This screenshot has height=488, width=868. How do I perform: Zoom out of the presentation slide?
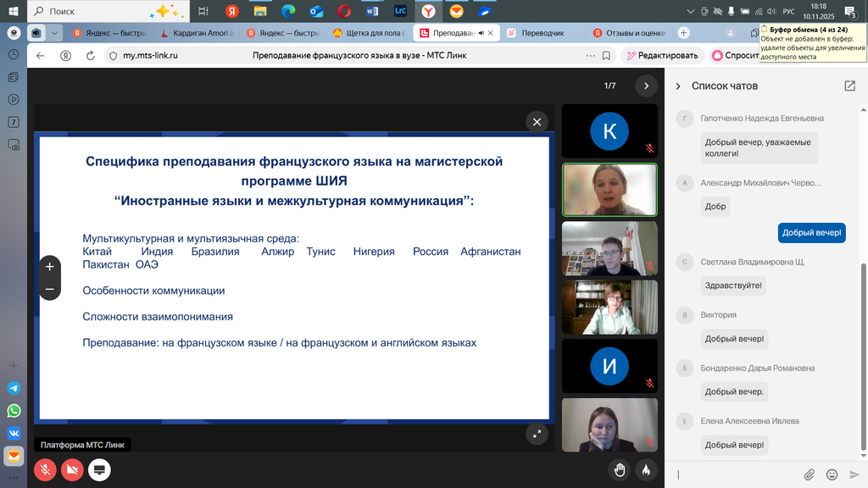49,289
